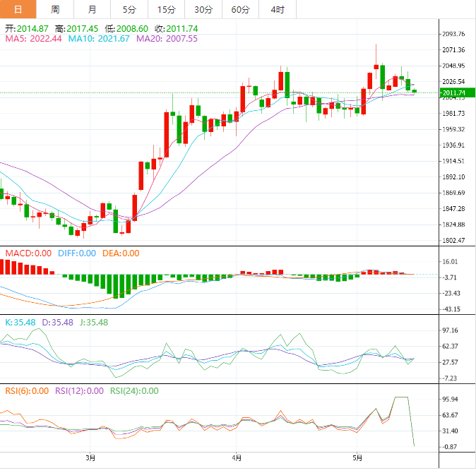This screenshot has height=473, width=476.
Task: Click the 31.40 RSI axis label
Action: click(x=450, y=431)
